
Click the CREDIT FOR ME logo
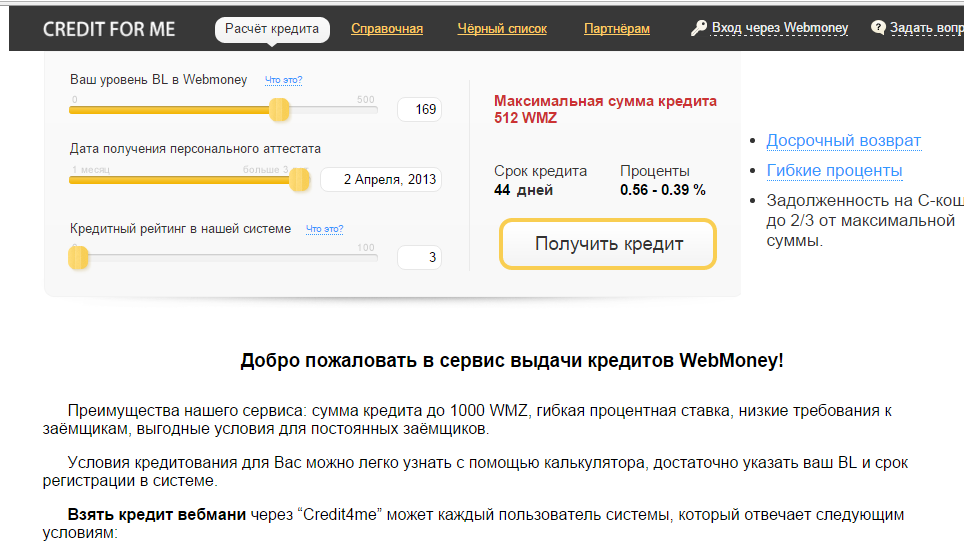click(x=109, y=29)
